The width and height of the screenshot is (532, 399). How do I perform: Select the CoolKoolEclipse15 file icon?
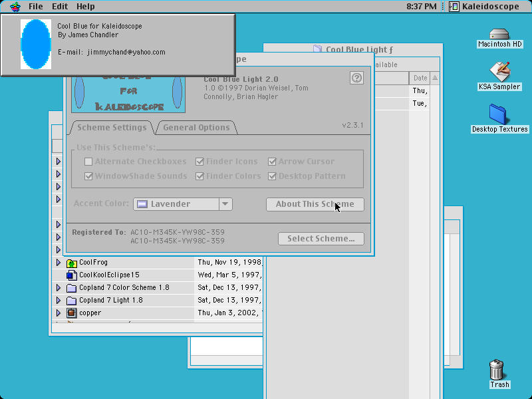click(72, 275)
